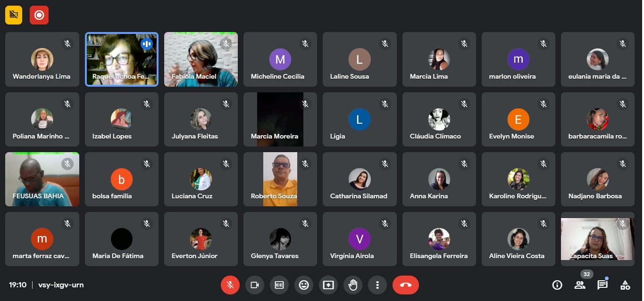The image size is (644, 301).
Task: Leave the call with red hang-up button
Action: 405,285
